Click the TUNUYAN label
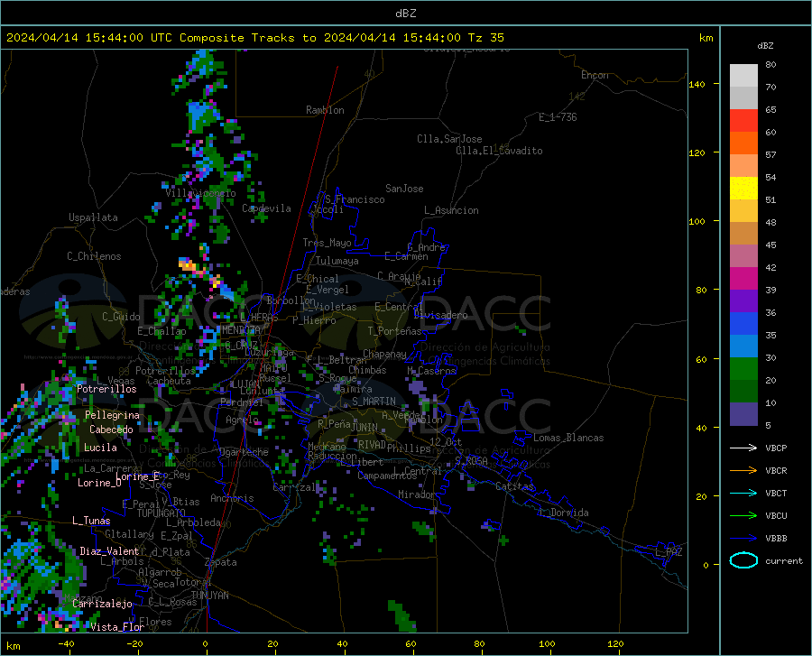 click(209, 596)
